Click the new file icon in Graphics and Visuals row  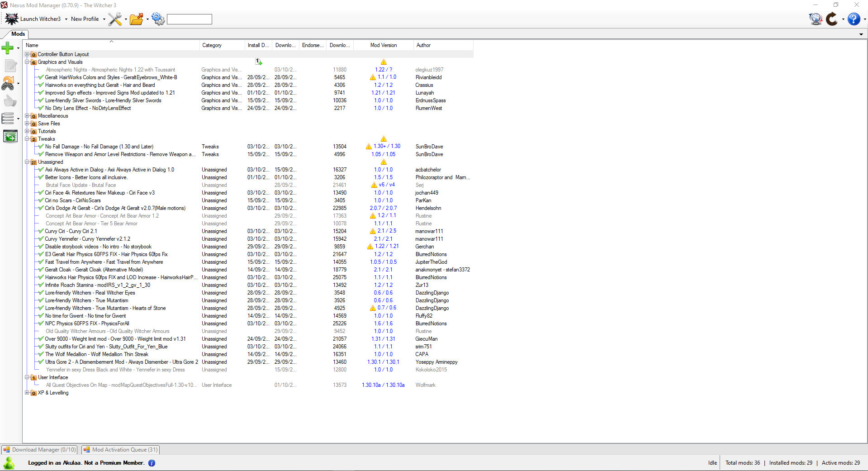tap(259, 62)
